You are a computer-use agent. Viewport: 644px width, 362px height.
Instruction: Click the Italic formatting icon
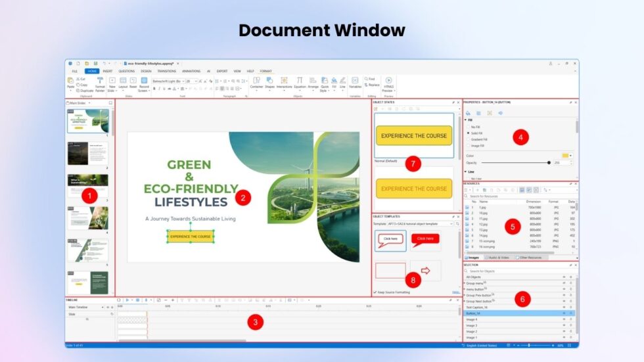[x=159, y=89]
